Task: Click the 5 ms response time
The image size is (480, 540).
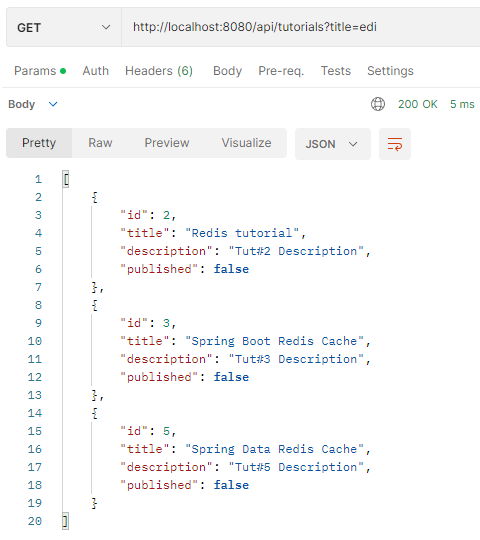Action: point(462,104)
